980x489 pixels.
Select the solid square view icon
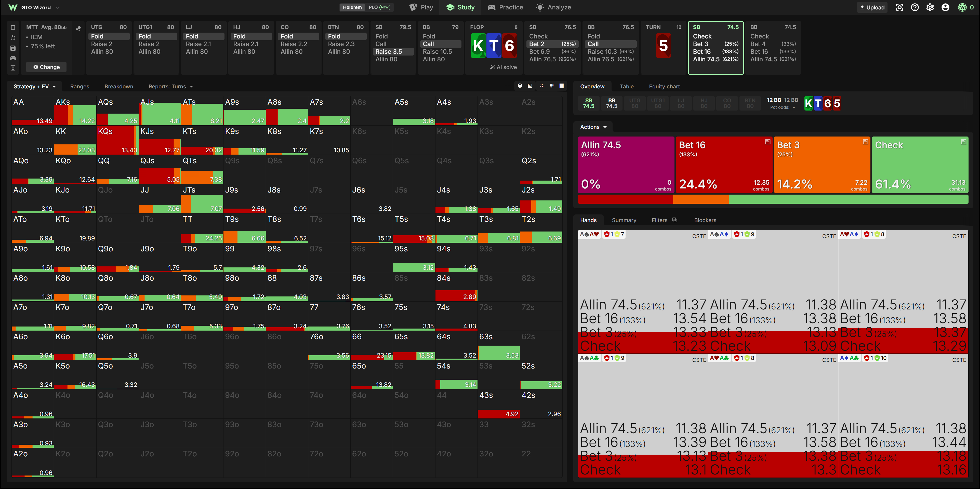tap(562, 86)
